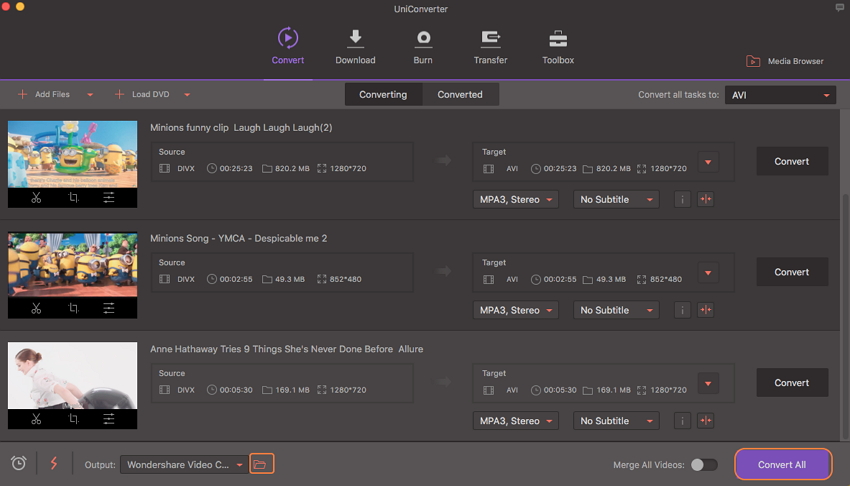
Task: Open audio track dropdown for Anne Hathaway video
Action: point(516,420)
